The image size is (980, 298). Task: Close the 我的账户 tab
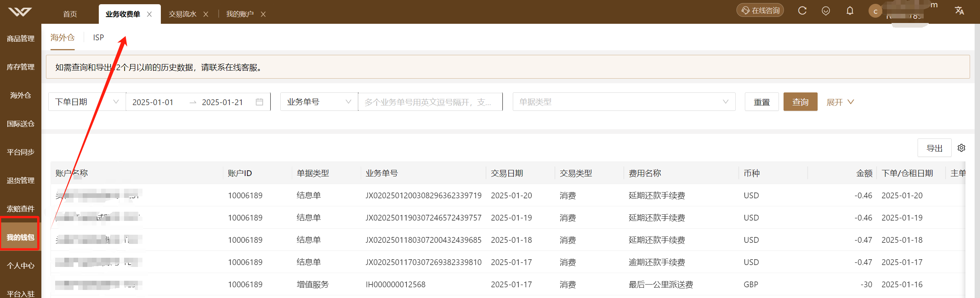click(x=263, y=14)
